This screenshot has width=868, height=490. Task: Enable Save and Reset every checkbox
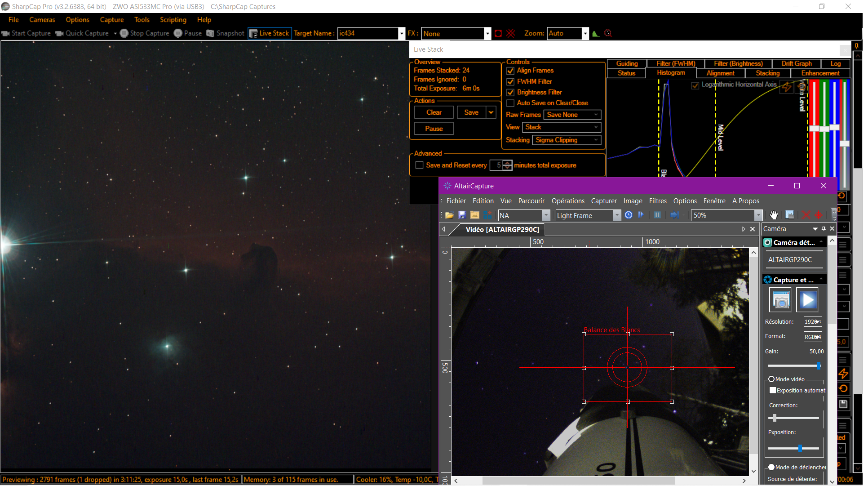pos(420,165)
